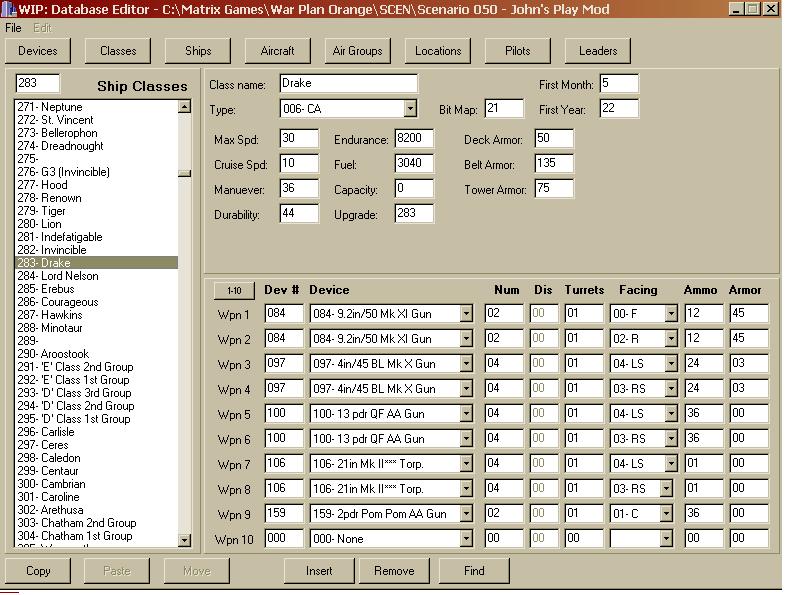Open the Wpn 1 Facing dropdown
The width and height of the screenshot is (786, 595).
coord(671,314)
